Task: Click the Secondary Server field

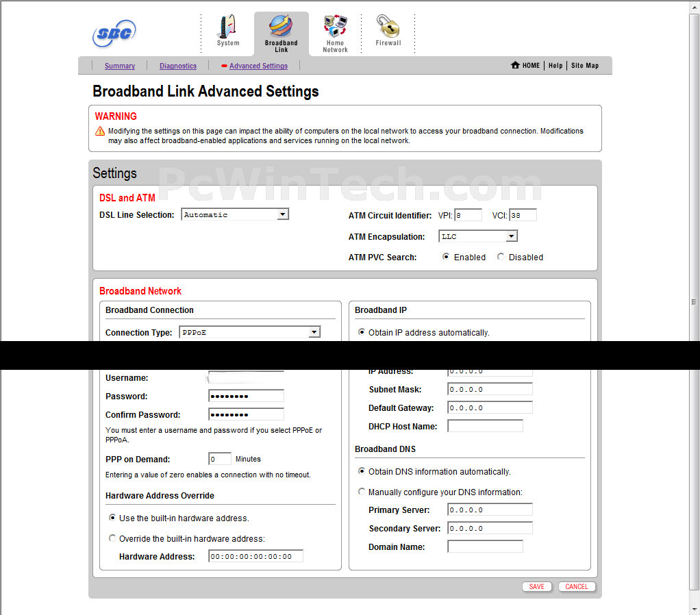Action: point(490,528)
